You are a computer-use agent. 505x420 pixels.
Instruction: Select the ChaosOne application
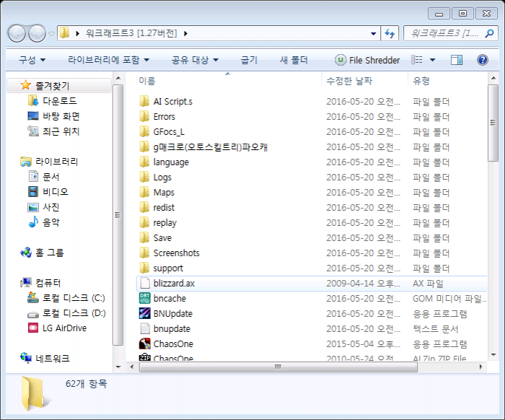173,344
